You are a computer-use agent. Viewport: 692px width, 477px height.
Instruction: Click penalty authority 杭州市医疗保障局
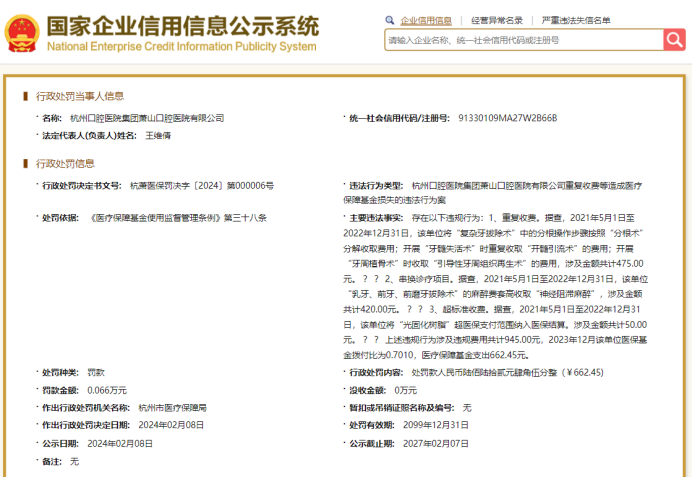pos(173,408)
